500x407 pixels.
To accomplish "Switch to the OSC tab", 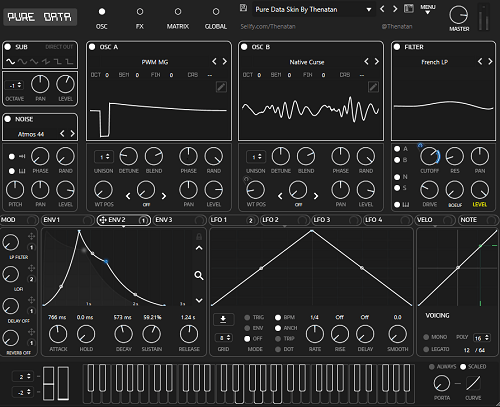I will [102, 19].
